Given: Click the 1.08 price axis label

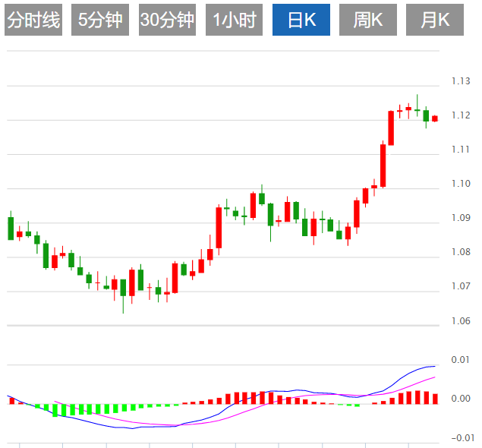Looking at the screenshot, I should click(461, 252).
